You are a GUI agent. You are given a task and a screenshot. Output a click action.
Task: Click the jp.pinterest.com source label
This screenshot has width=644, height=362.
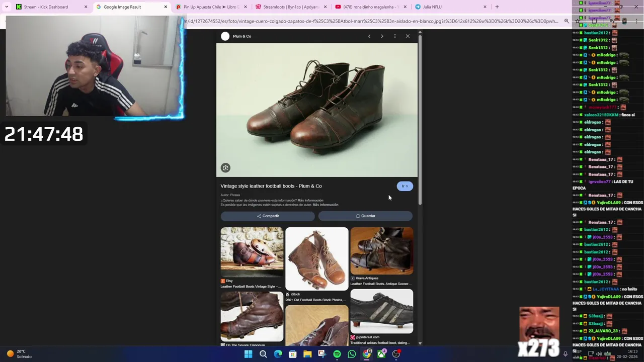click(x=365, y=337)
